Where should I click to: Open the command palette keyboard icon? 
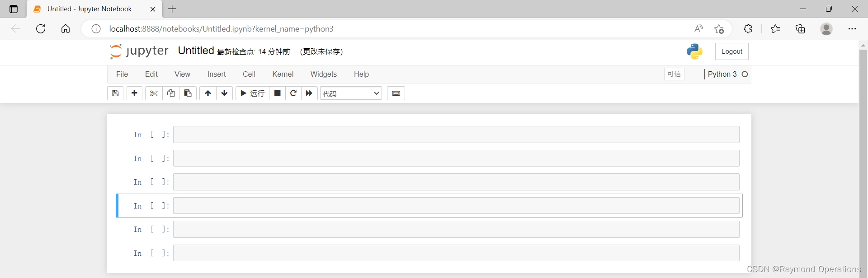[396, 93]
